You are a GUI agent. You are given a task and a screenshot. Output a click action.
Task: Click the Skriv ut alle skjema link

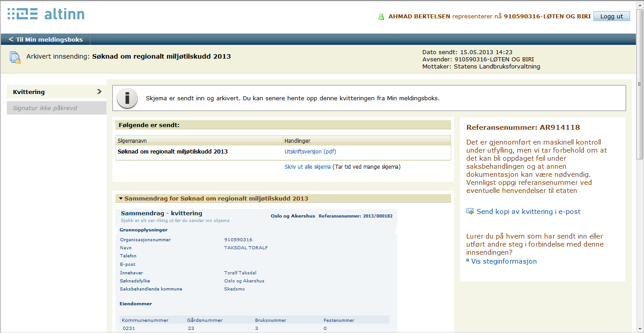(x=307, y=167)
